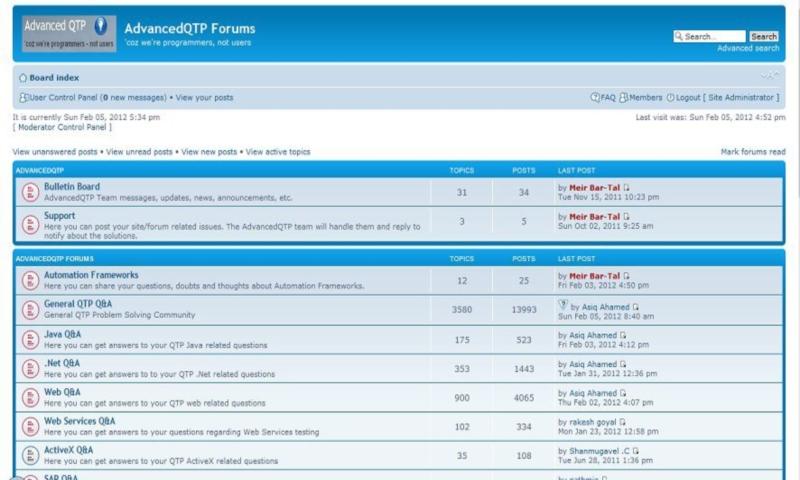Click the Web Services Q&A forum icon
This screenshot has width=800, height=480.
point(30,426)
